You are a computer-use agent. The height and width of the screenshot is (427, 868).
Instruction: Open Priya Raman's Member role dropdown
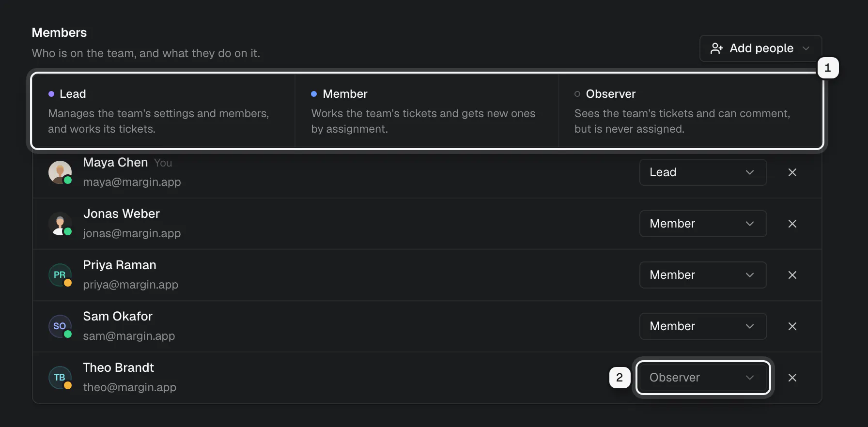point(703,275)
